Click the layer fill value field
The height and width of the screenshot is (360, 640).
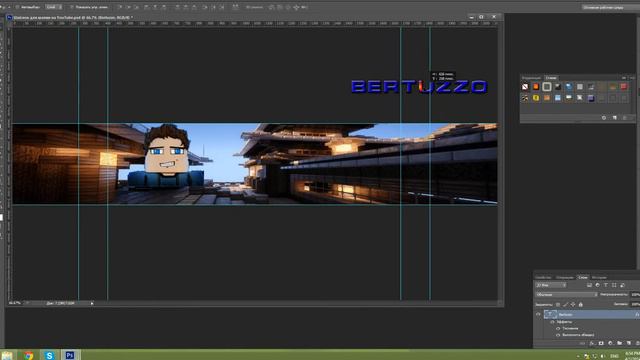[635, 304]
